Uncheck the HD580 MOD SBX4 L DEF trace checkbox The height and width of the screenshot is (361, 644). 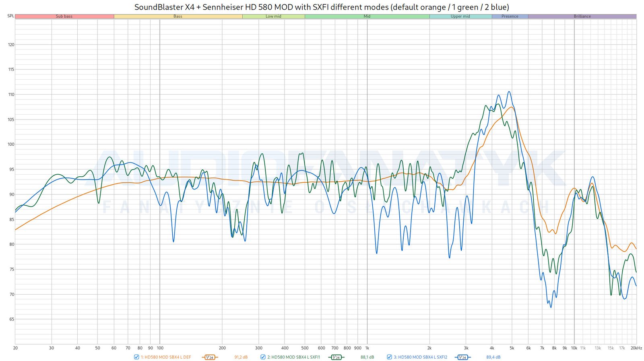pyautogui.click(x=136, y=357)
